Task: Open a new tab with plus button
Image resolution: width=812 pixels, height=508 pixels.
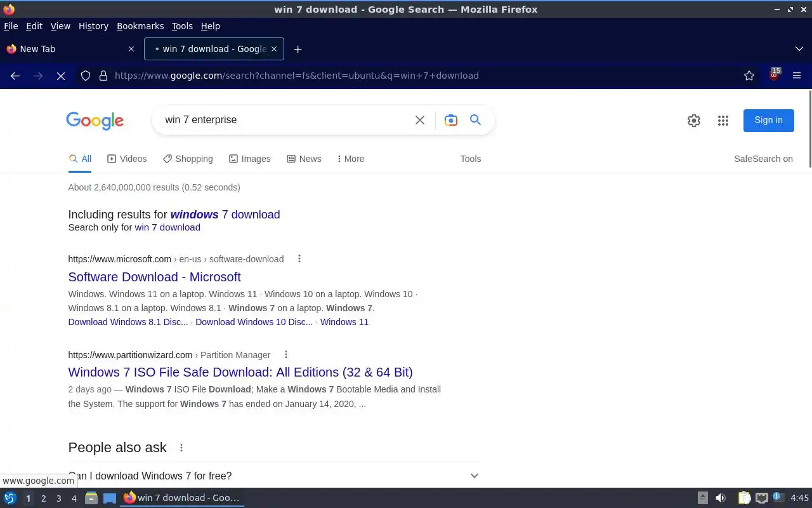Action: pos(298,49)
